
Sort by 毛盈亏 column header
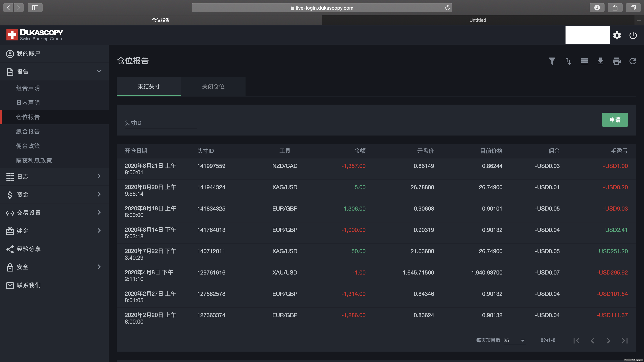coord(619,151)
